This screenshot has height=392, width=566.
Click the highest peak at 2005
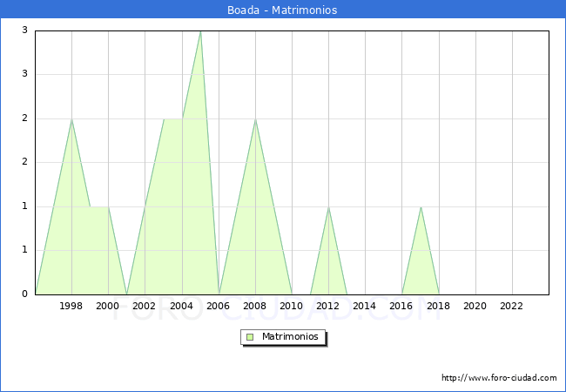[x=200, y=32]
